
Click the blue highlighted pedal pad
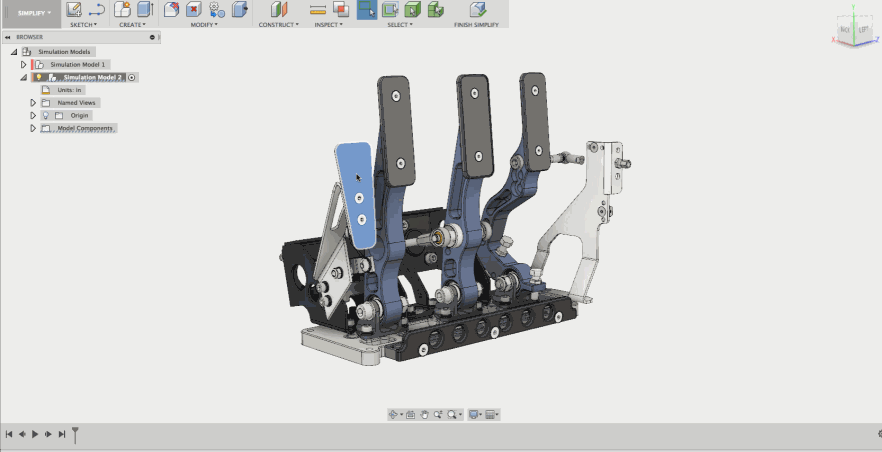356,194
